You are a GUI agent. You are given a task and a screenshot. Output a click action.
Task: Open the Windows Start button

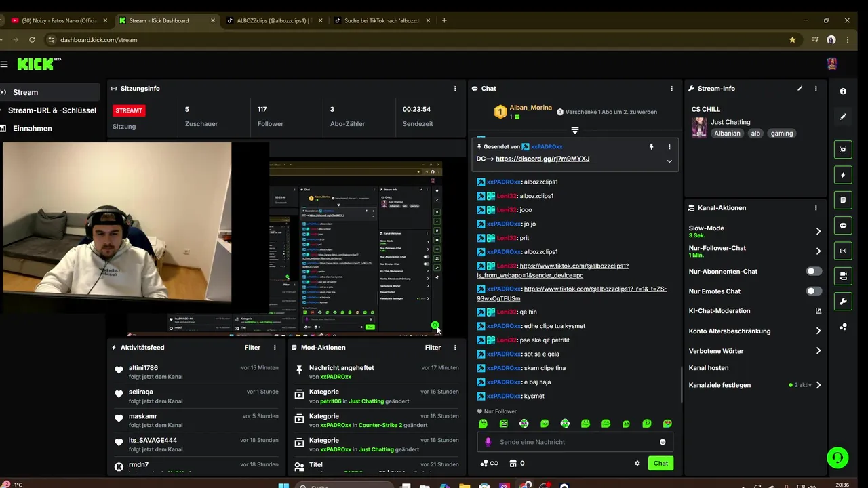click(x=283, y=485)
